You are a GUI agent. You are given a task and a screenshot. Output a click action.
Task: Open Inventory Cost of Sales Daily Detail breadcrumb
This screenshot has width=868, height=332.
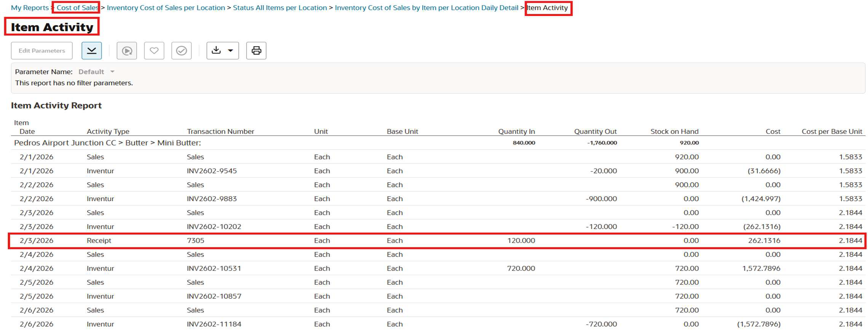[426, 8]
